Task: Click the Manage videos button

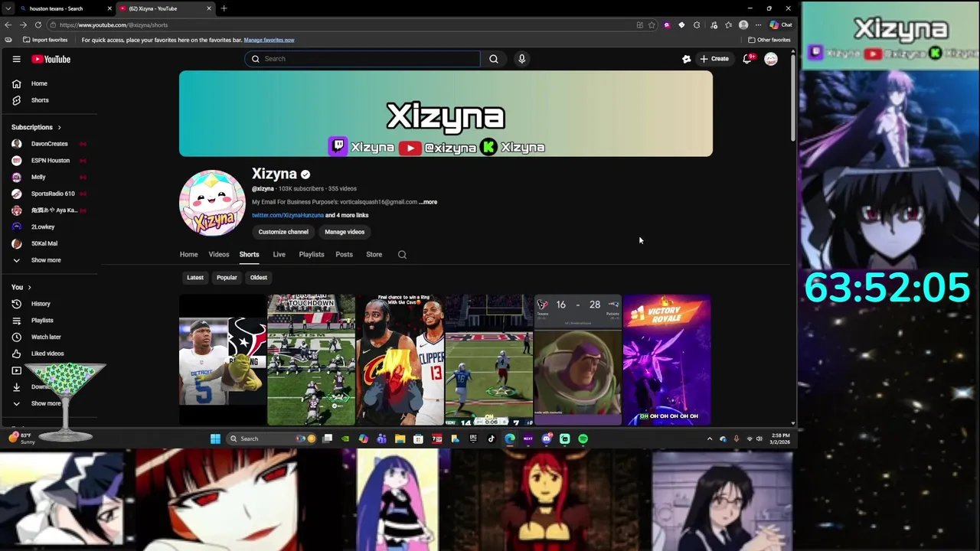Action: (x=345, y=232)
